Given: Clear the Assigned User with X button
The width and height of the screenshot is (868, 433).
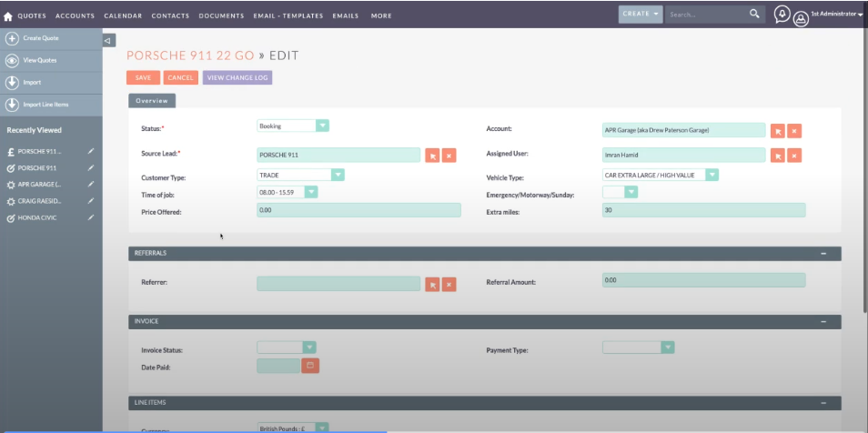Looking at the screenshot, I should click(794, 156).
